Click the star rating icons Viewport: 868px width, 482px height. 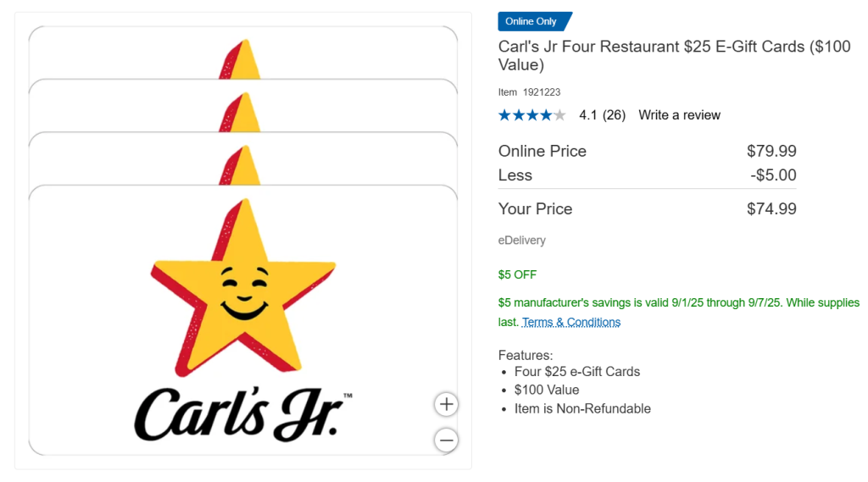531,115
